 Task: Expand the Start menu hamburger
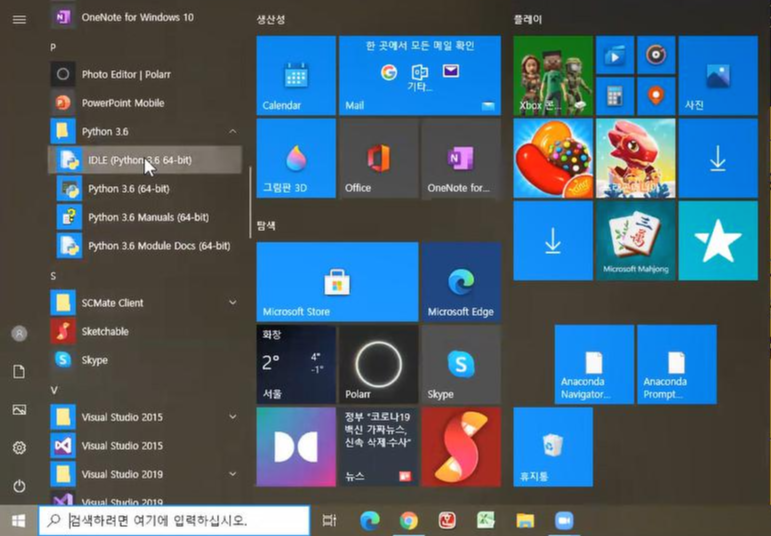pos(19,19)
